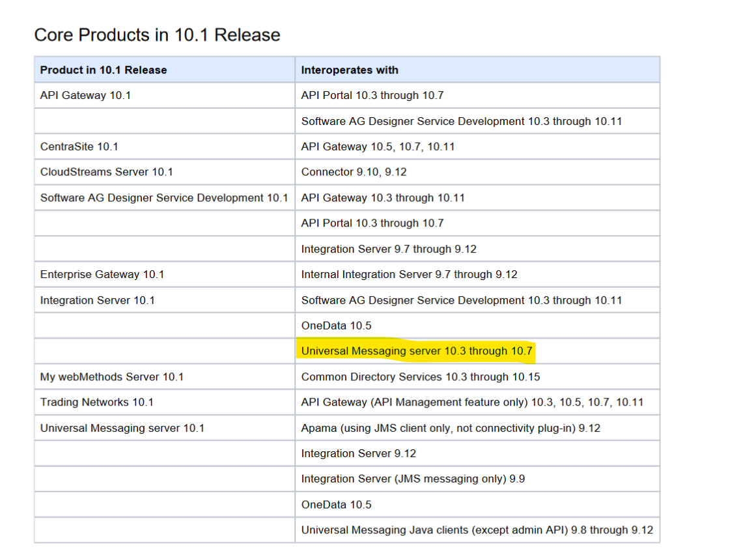Click the 'CentraSite 10.1' cell
This screenshot has height=560, width=741.
click(x=79, y=147)
